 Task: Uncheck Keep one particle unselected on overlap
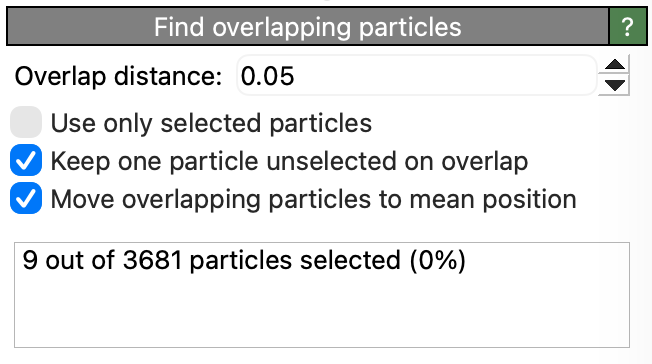(26, 160)
